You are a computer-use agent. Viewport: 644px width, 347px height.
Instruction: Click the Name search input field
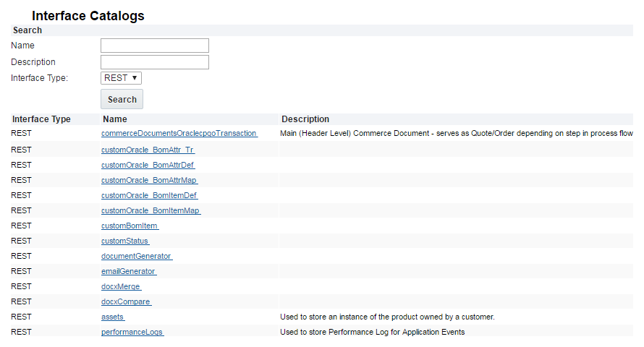pos(155,46)
